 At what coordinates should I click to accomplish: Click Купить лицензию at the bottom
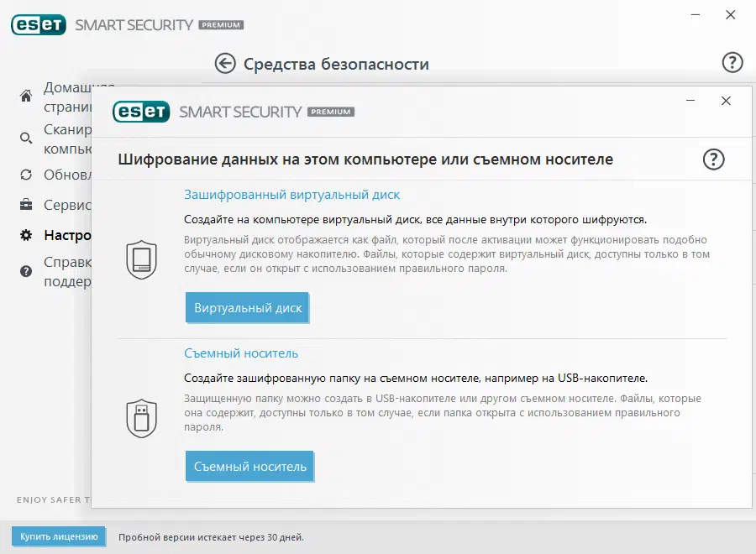coord(57,536)
